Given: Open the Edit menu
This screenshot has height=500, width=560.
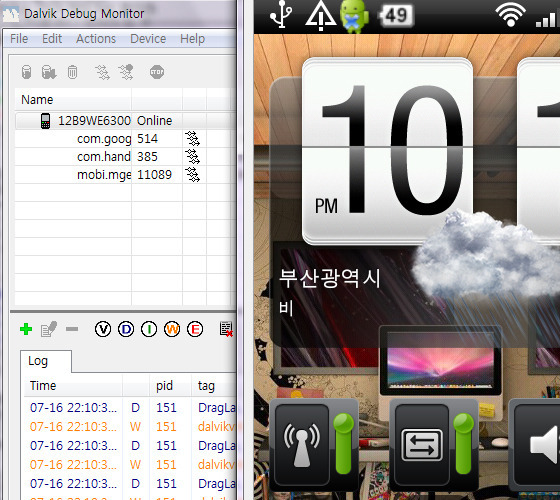Looking at the screenshot, I should pyautogui.click(x=52, y=39).
